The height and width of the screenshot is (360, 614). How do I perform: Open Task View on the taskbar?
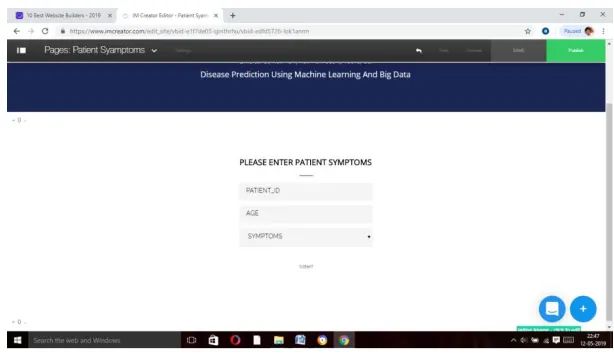tap(191, 340)
